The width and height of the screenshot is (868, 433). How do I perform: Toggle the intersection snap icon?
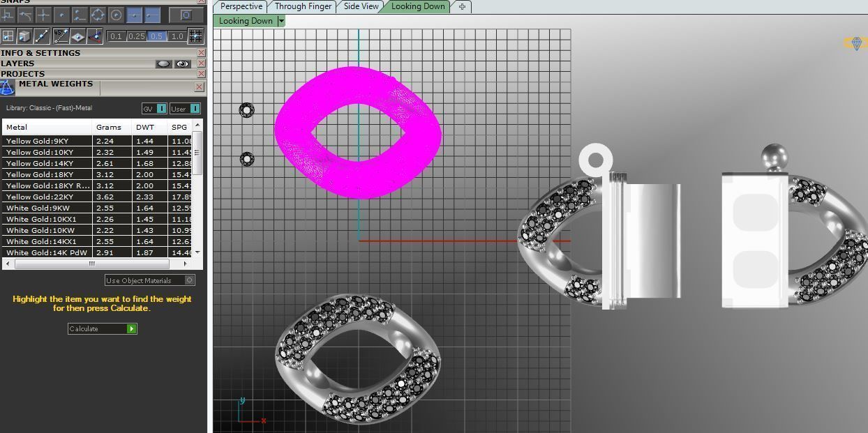tap(43, 15)
